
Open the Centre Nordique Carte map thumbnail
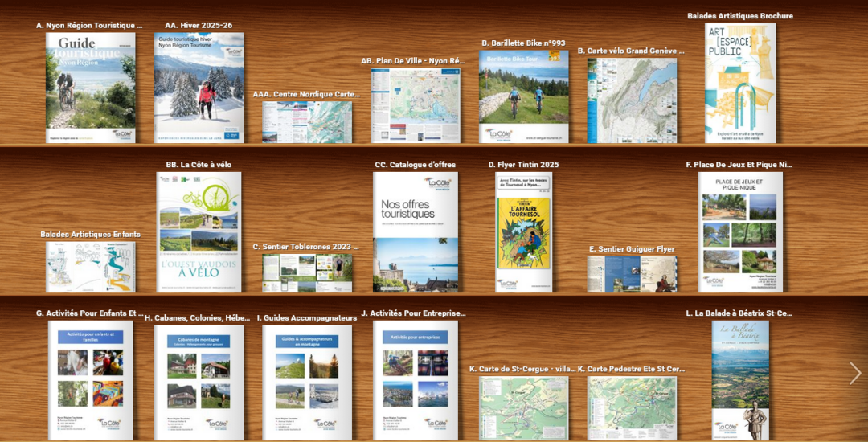coord(307,122)
